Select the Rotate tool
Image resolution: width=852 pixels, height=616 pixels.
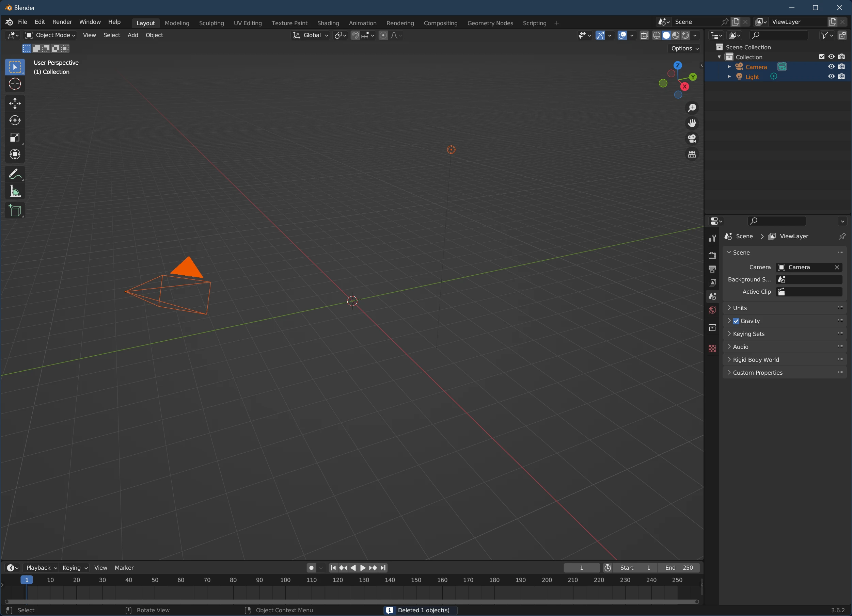pos(15,120)
